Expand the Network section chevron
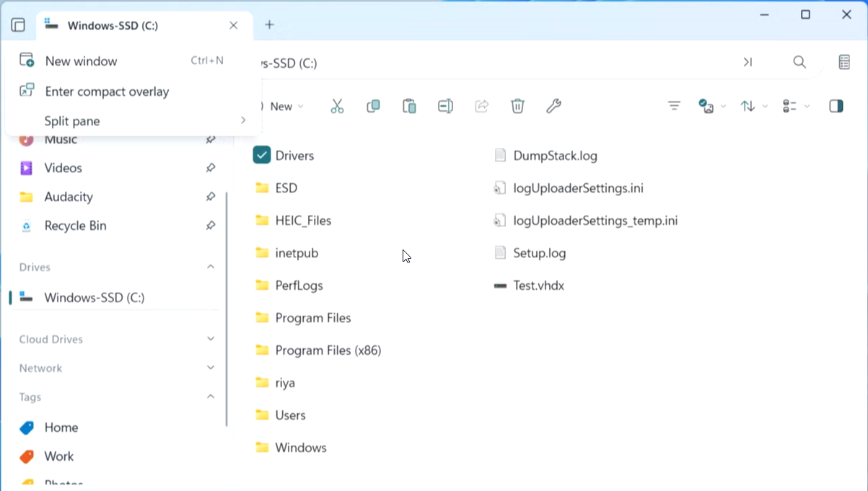The width and height of the screenshot is (868, 491). [210, 368]
